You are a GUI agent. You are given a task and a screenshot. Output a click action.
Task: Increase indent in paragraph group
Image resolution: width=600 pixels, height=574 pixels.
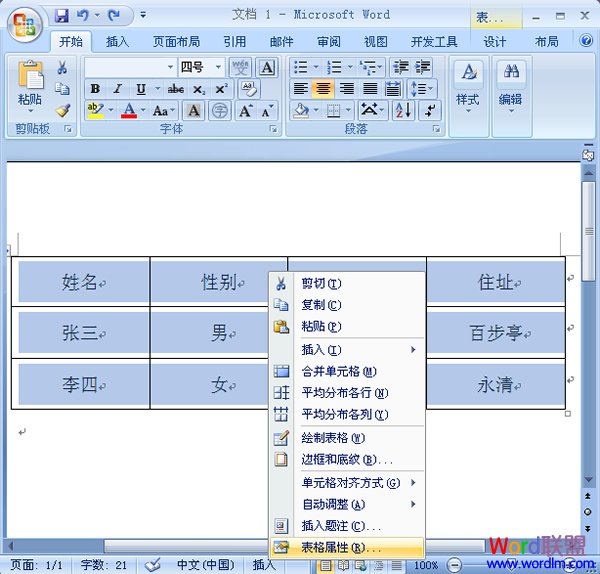tap(423, 67)
